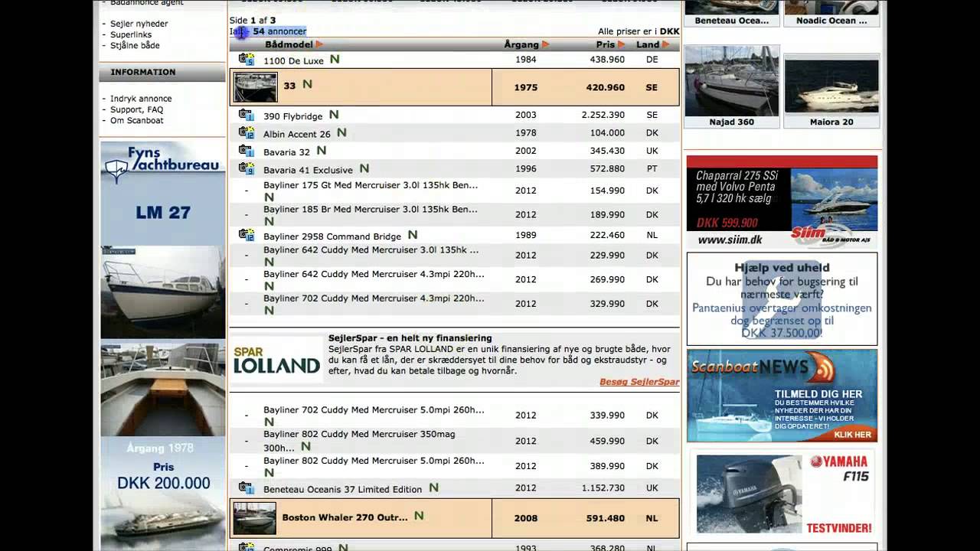Open the Boston Whaler 270 Outr... listing
This screenshot has width=980, height=551.
point(345,517)
